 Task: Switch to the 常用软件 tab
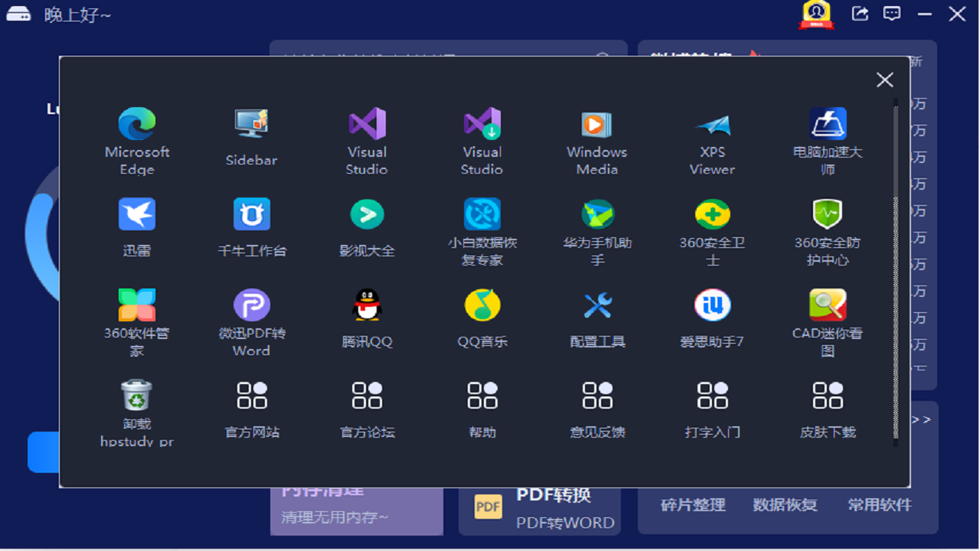click(877, 505)
